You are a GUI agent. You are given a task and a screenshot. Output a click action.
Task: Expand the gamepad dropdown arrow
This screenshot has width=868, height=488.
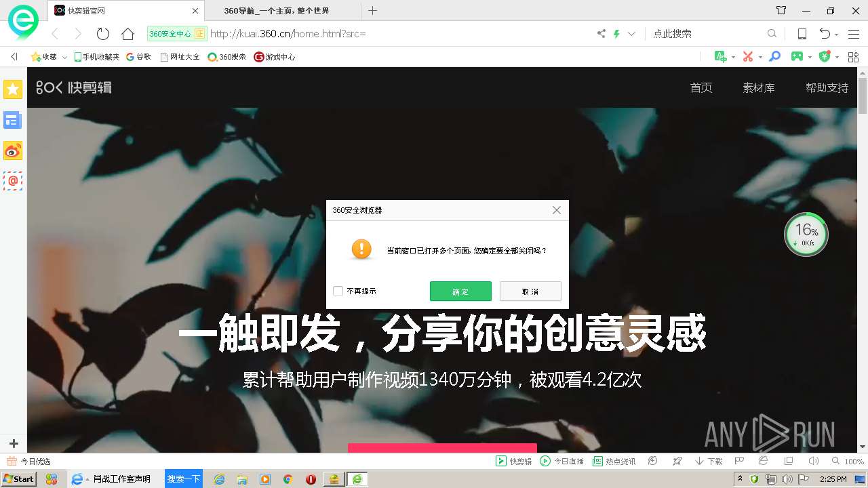click(x=810, y=57)
